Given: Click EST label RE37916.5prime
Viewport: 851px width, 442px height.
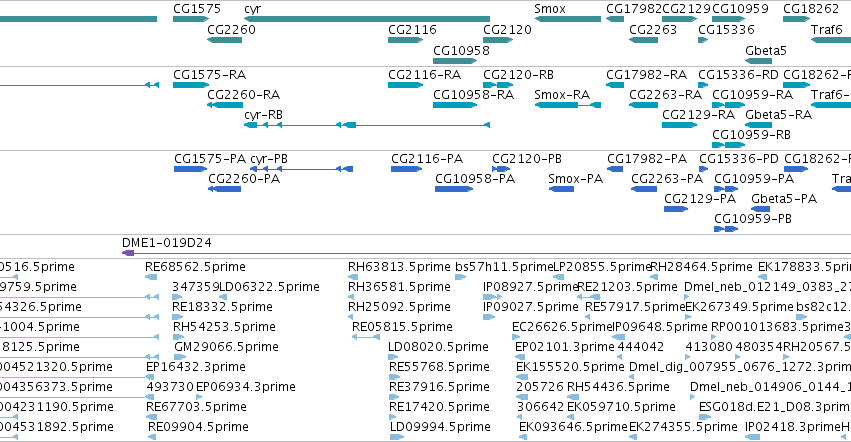Looking at the screenshot, I should tap(439, 387).
